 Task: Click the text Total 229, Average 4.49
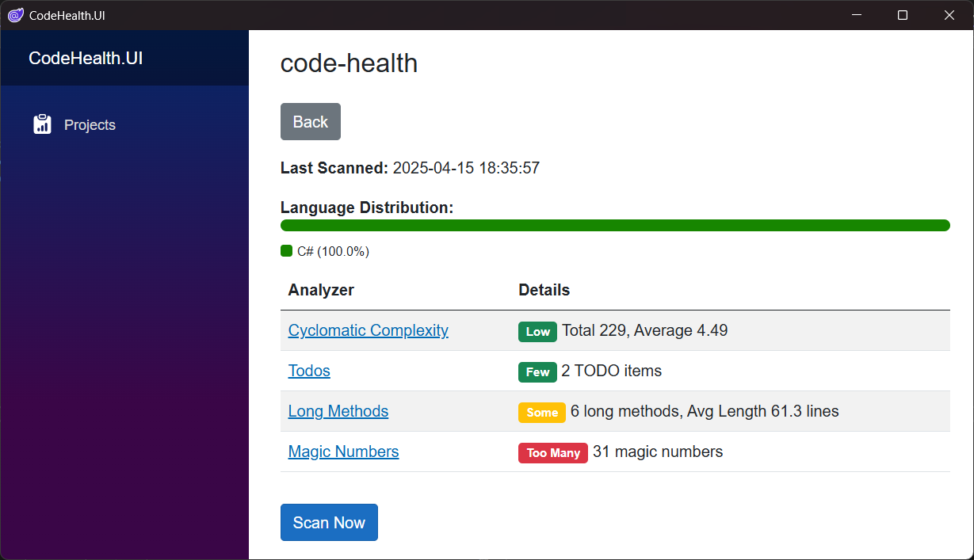coord(645,330)
